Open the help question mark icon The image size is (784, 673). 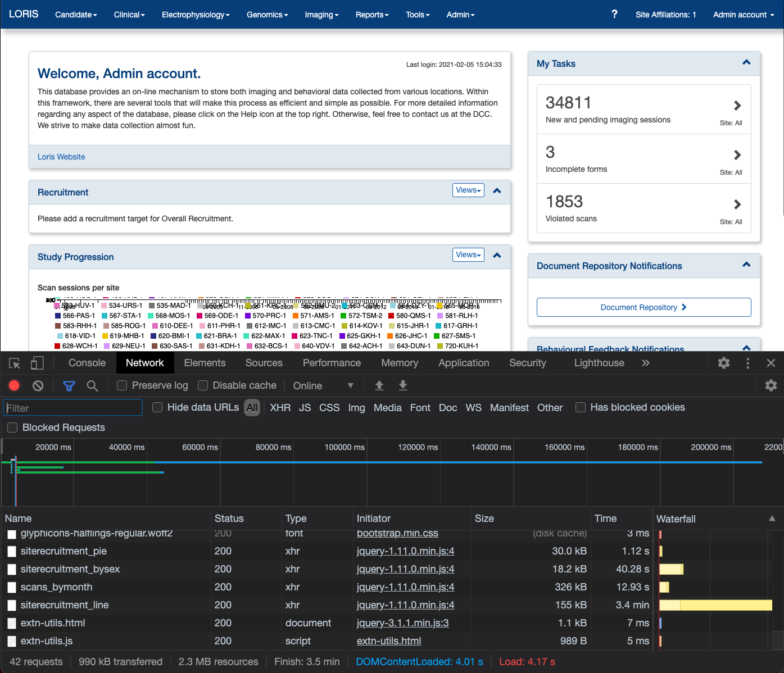tap(614, 14)
